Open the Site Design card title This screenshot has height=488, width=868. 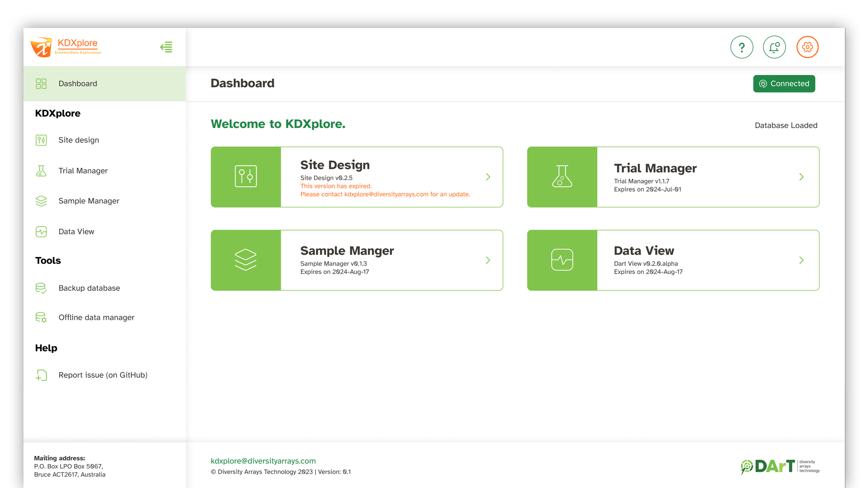335,165
